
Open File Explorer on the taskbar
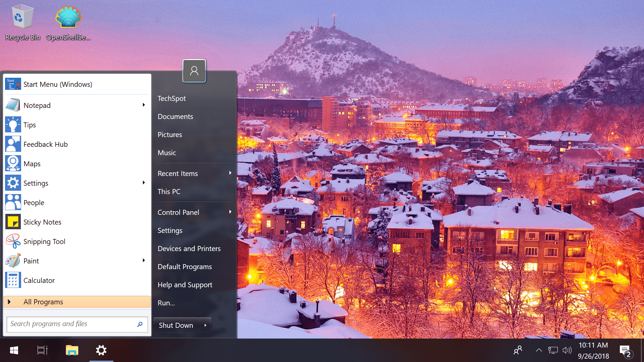72,350
